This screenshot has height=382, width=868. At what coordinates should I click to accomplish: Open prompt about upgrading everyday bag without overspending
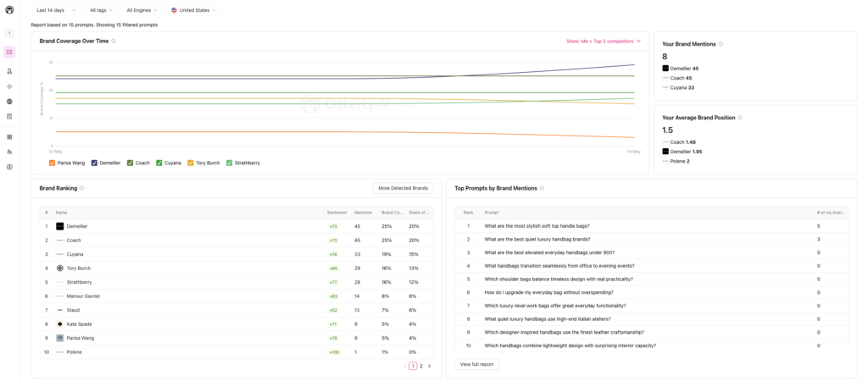(x=548, y=292)
